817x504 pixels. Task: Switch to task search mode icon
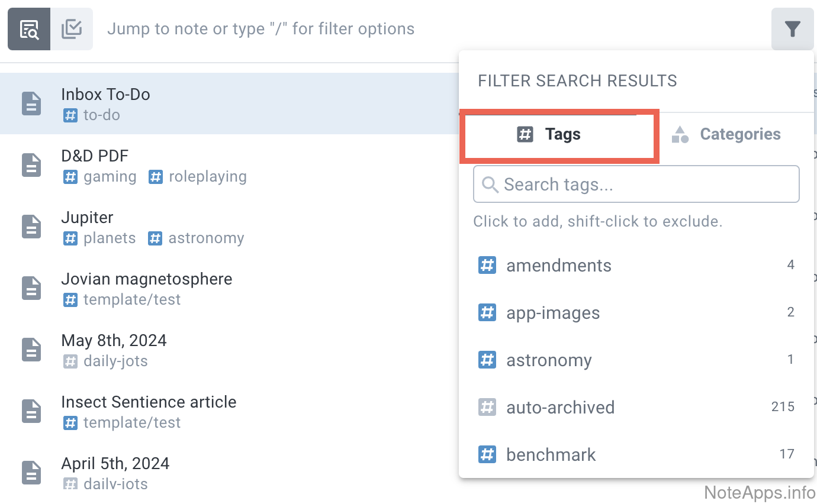[72, 29]
